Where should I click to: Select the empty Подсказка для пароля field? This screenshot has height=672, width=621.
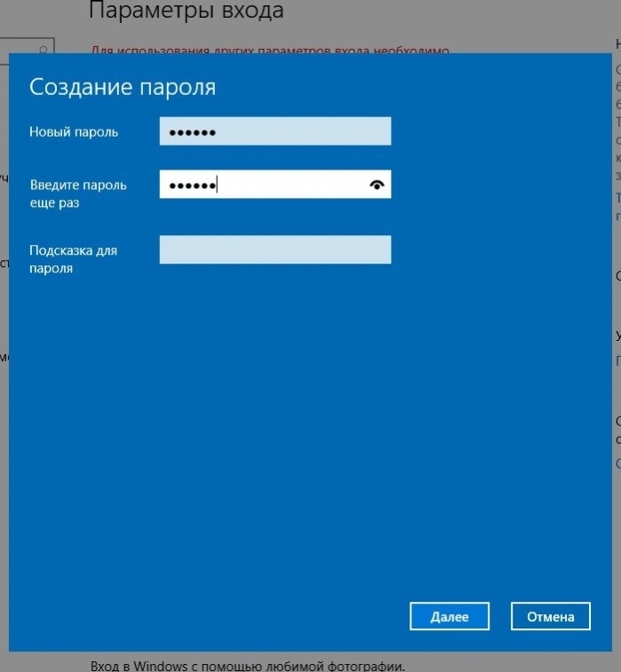point(275,249)
